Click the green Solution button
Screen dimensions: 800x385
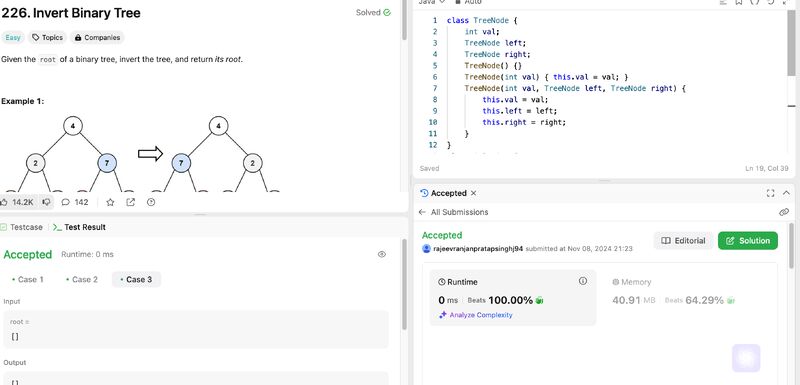click(747, 241)
